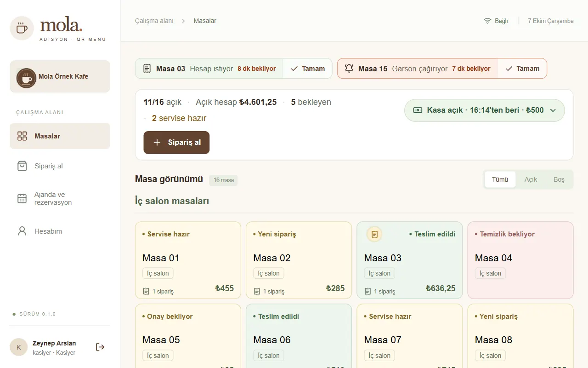
Task: Click the 2 servise hazır text
Action: (x=179, y=118)
